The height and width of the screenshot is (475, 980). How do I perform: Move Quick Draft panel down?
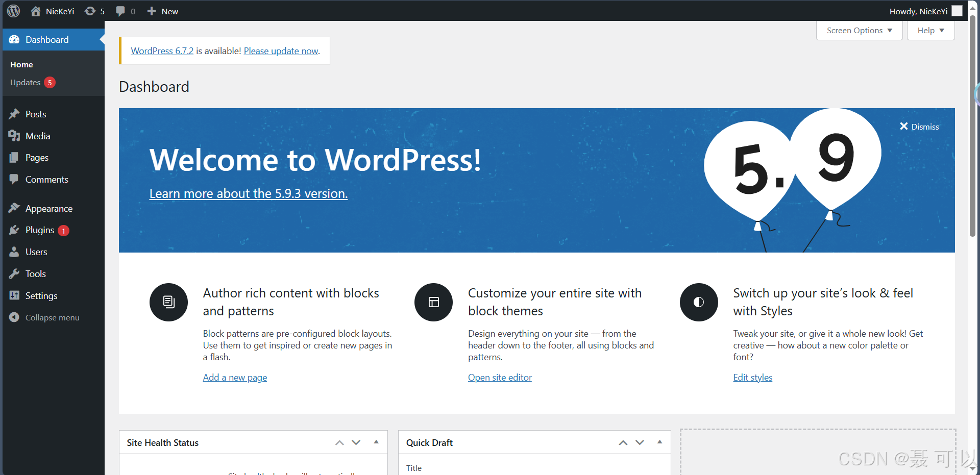(x=640, y=442)
